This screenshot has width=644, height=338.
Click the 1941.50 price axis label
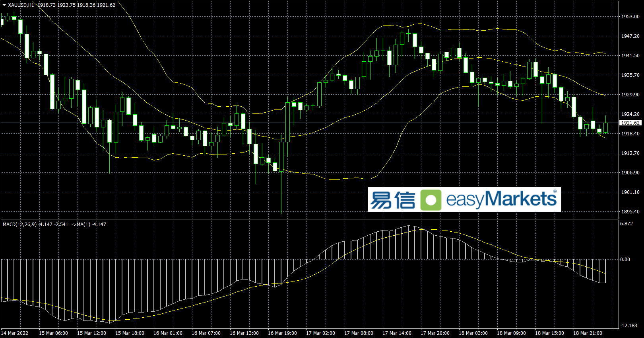coord(630,56)
